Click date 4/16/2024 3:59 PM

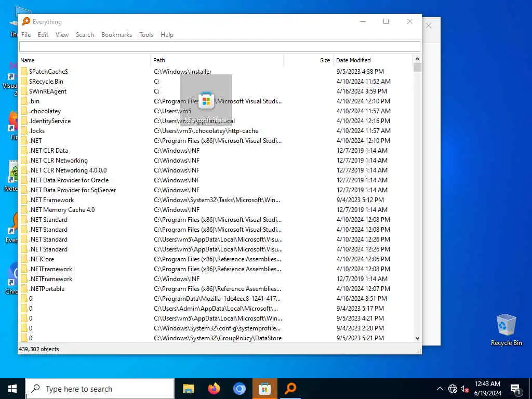coord(362,91)
